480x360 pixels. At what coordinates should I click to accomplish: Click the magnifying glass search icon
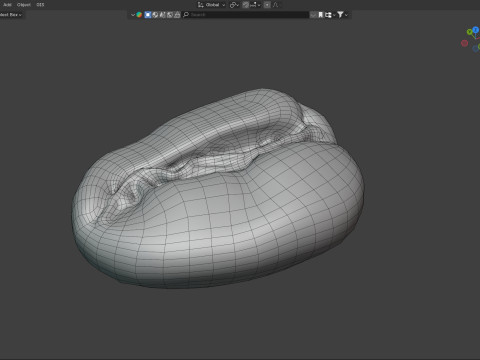[186, 15]
